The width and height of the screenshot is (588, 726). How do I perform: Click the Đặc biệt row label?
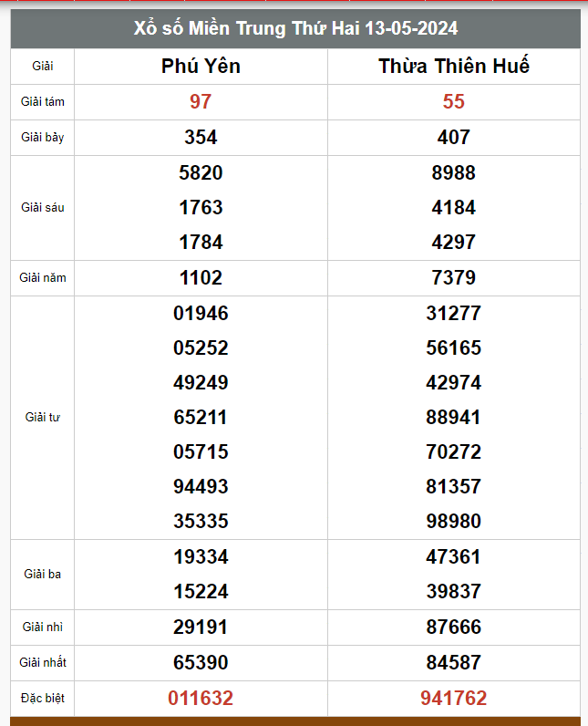pyautogui.click(x=43, y=699)
